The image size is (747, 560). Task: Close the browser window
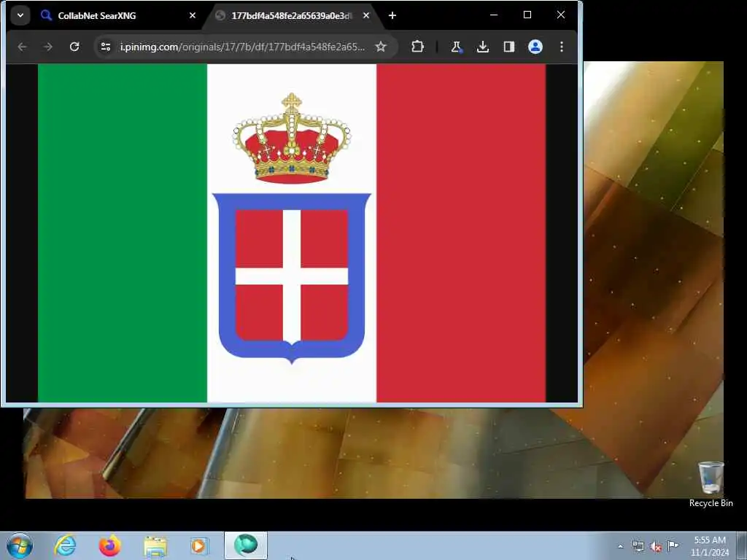pos(561,15)
